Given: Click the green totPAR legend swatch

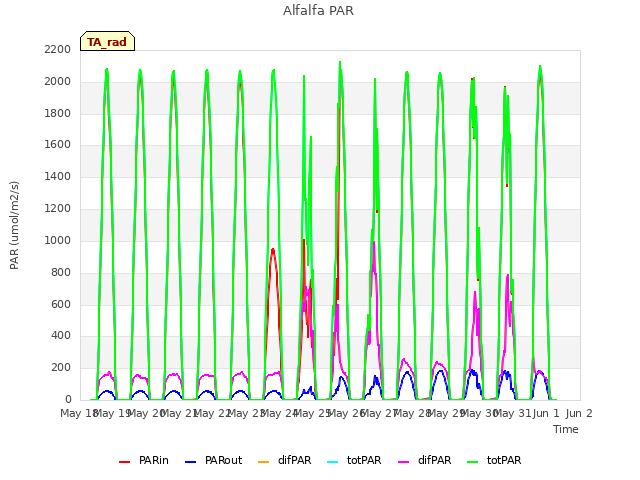Looking at the screenshot, I should pyautogui.click(x=472, y=462).
